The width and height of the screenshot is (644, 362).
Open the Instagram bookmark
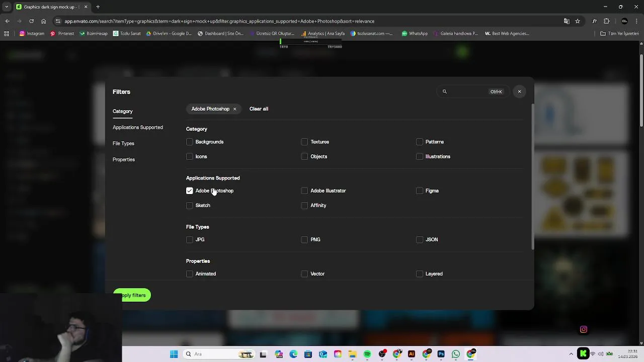(x=32, y=34)
